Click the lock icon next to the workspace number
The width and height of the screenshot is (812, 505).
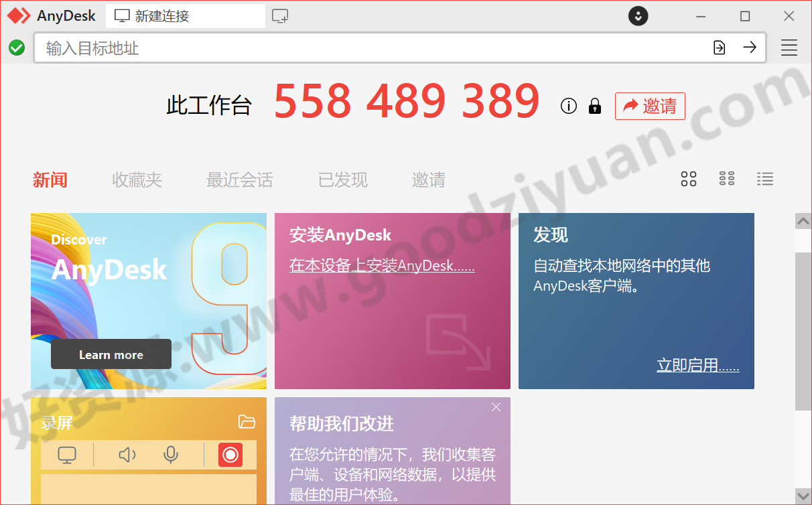point(594,106)
